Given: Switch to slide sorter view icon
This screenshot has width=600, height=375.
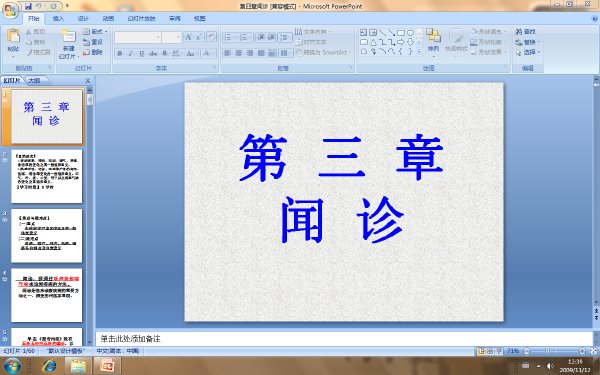Looking at the screenshot, I should coord(490,351).
